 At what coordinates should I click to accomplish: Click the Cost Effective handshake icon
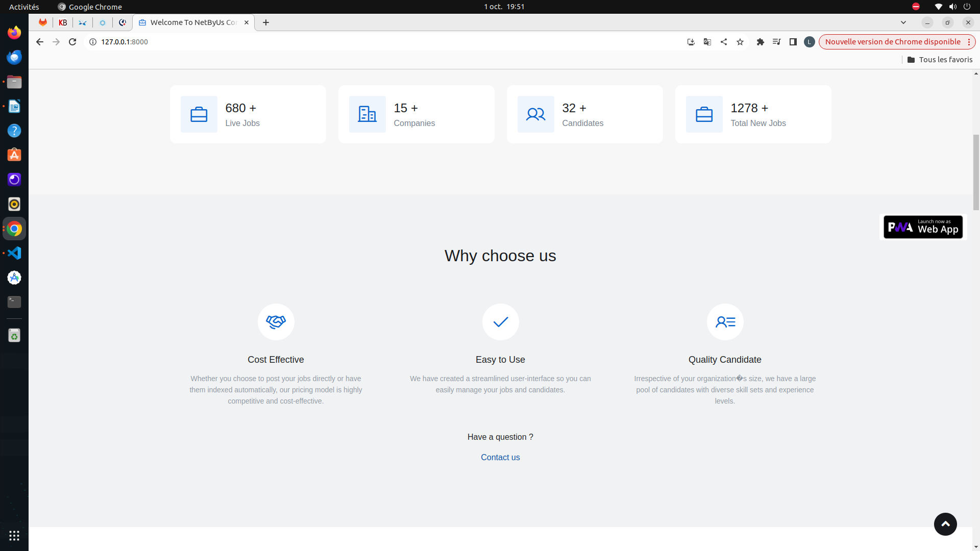276,322
